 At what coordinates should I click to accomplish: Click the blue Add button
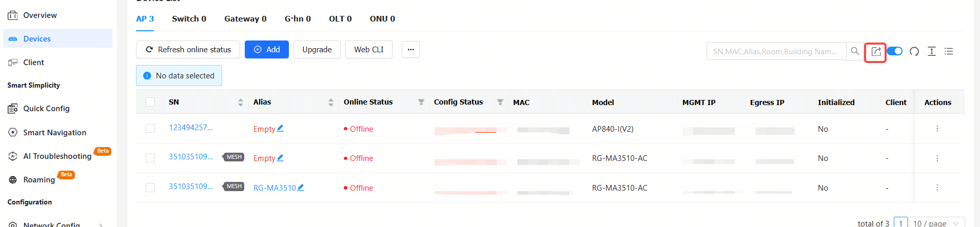click(267, 50)
